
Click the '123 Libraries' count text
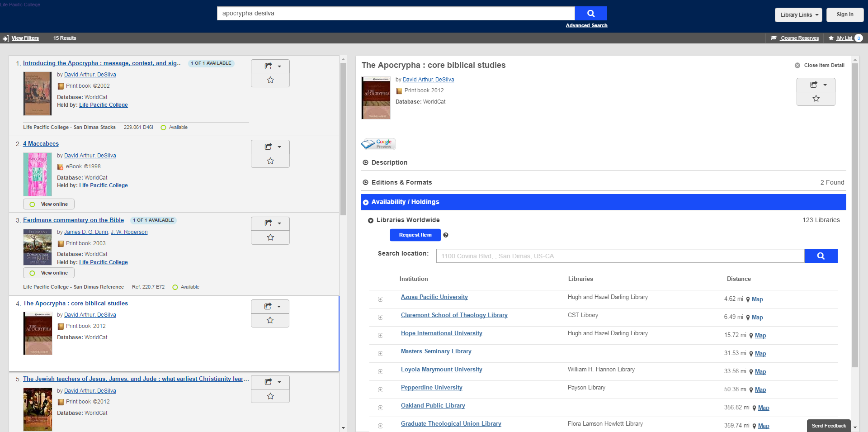pyautogui.click(x=821, y=220)
